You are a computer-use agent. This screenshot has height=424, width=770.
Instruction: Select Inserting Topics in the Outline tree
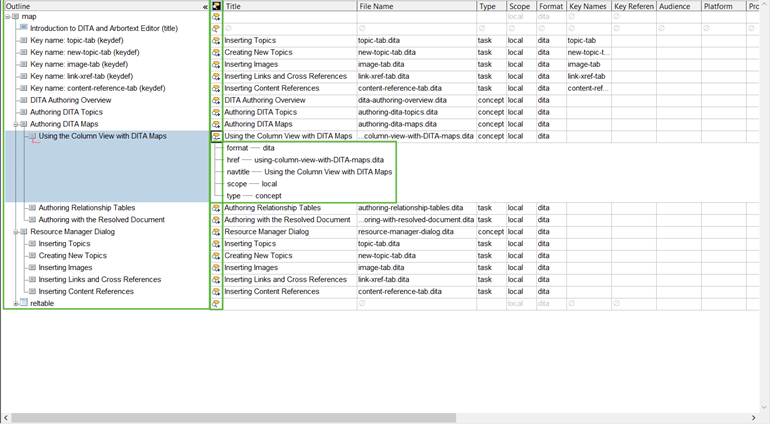[64, 244]
